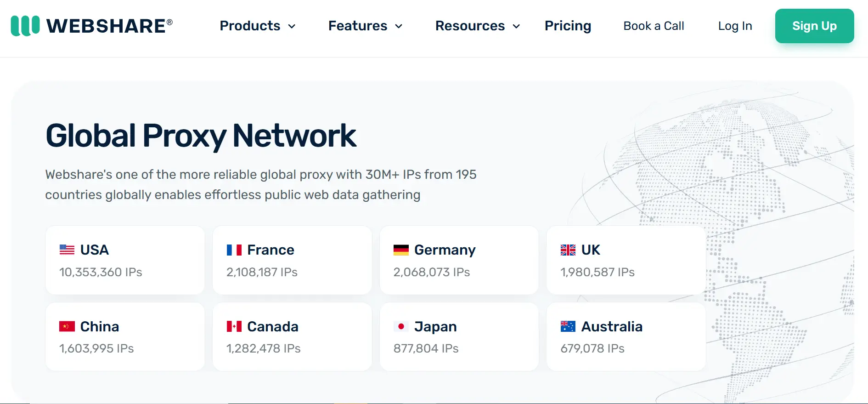Click the Global Proxy Network heading
Image resolution: width=868 pixels, height=404 pixels.
tap(201, 136)
